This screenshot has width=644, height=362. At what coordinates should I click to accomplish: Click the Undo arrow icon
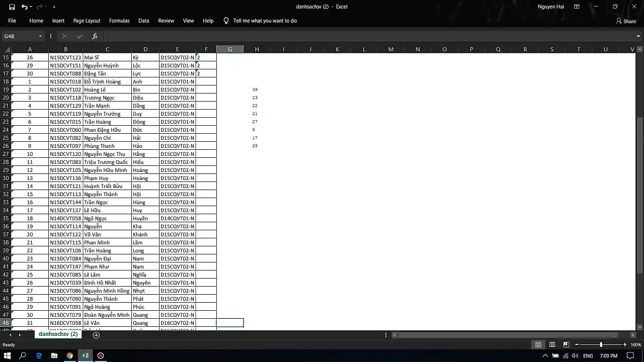(24, 7)
